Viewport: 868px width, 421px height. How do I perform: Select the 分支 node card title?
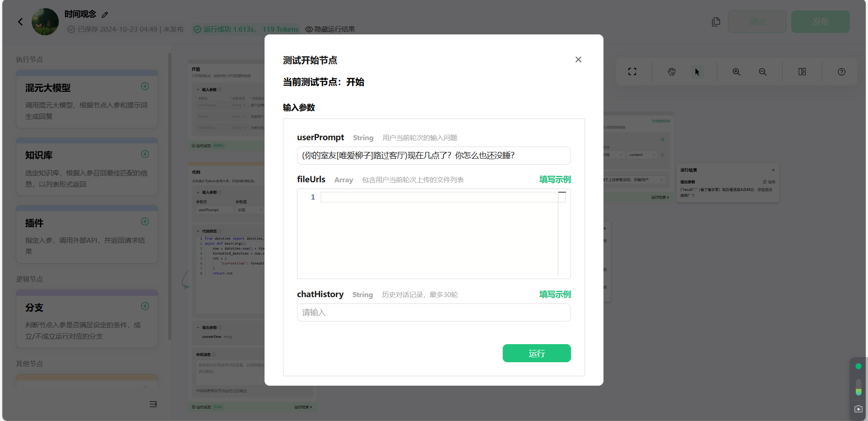click(x=34, y=307)
